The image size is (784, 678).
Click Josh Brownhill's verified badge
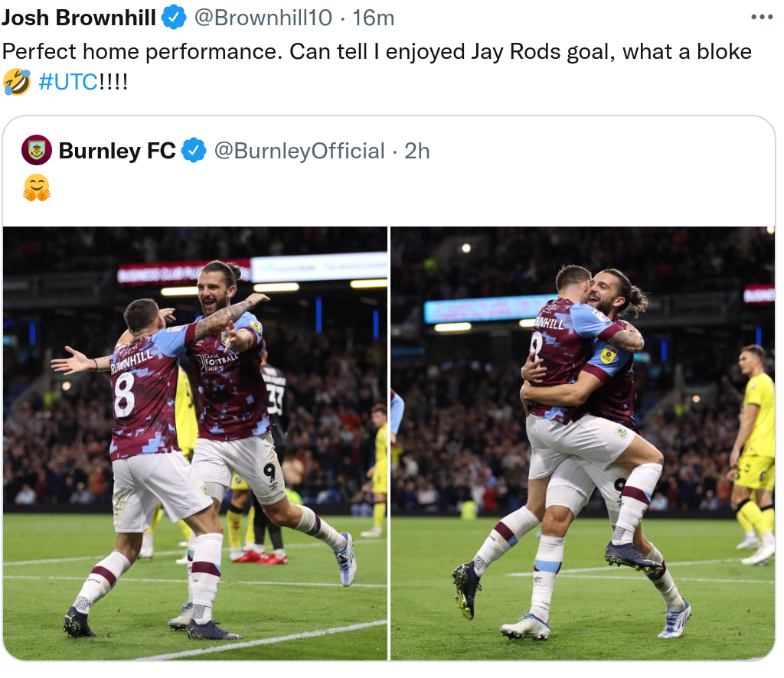(x=174, y=18)
